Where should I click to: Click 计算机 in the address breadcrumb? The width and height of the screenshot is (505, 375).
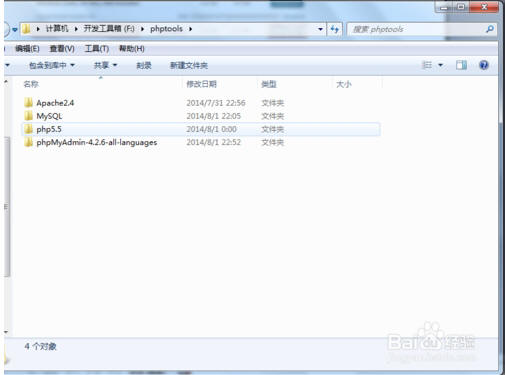[x=57, y=29]
